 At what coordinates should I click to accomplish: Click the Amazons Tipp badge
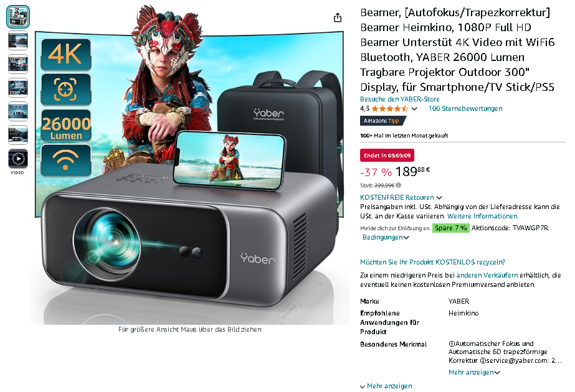[383, 121]
